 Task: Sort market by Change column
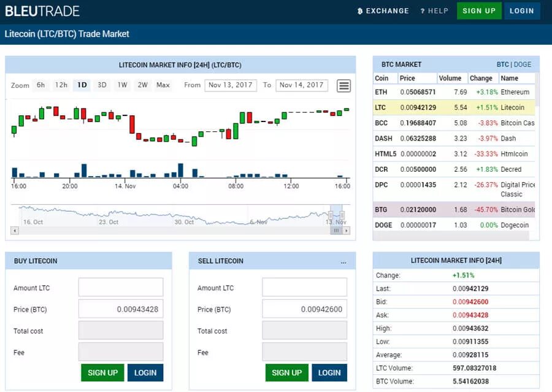coord(483,78)
